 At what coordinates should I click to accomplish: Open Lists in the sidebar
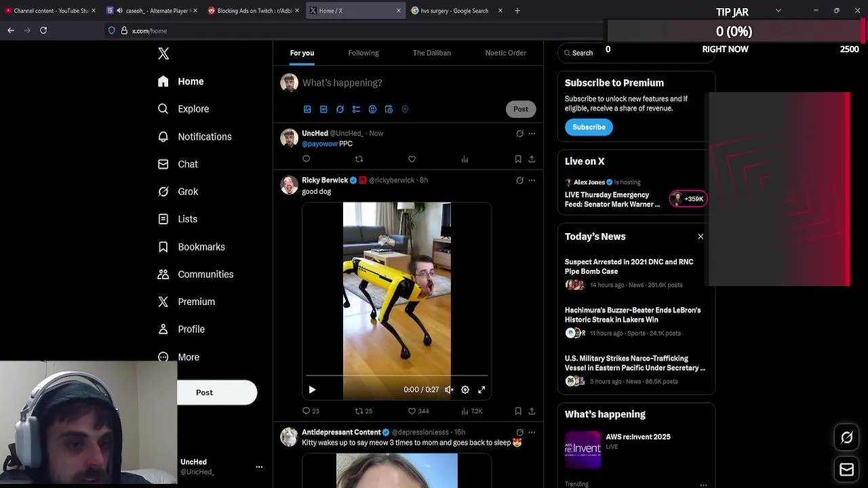click(x=177, y=219)
